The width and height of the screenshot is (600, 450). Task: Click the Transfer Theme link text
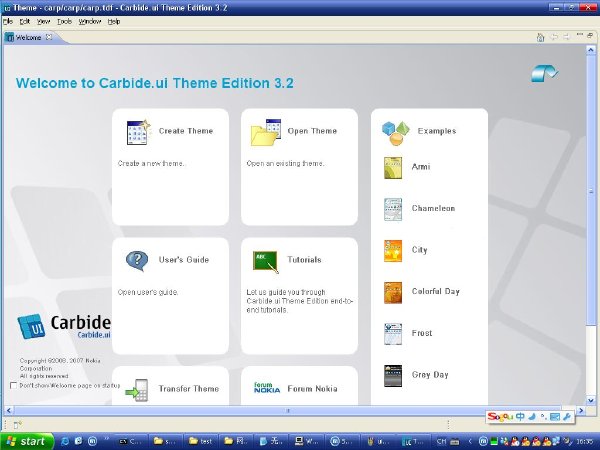189,389
